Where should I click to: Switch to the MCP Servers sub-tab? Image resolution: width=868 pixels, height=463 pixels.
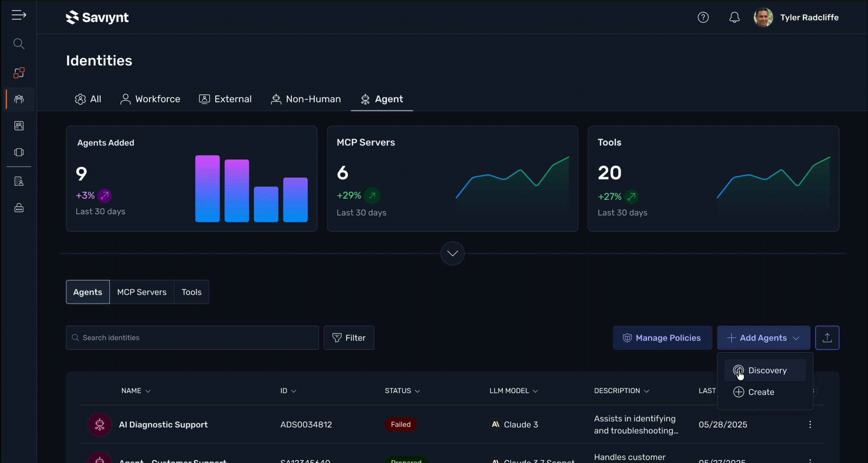(142, 292)
